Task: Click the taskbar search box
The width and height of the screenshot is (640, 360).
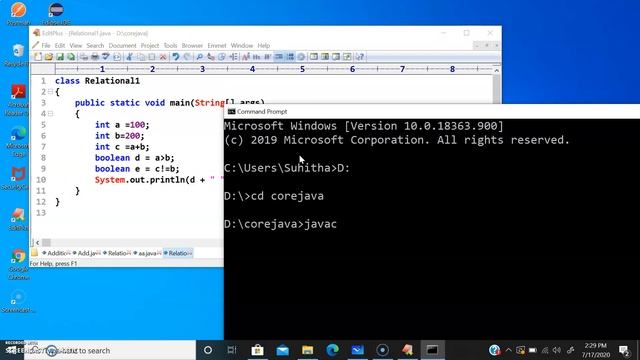Action: pyautogui.click(x=110, y=350)
